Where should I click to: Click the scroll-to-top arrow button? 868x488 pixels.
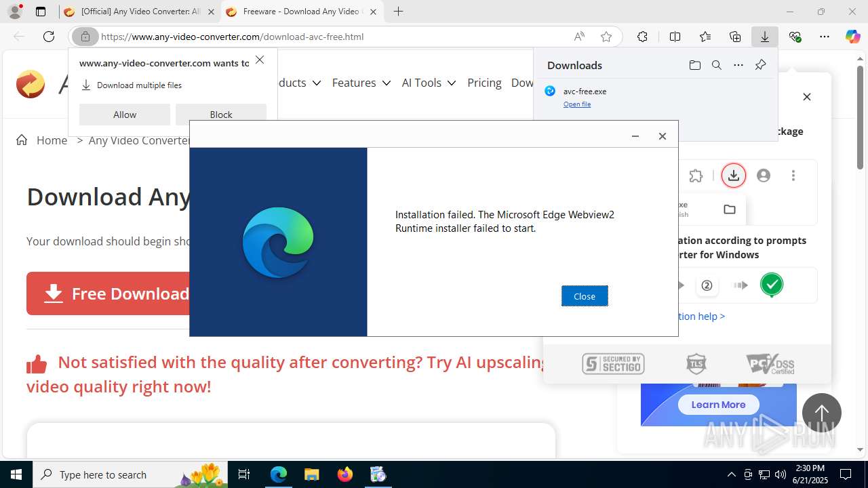coord(822,413)
